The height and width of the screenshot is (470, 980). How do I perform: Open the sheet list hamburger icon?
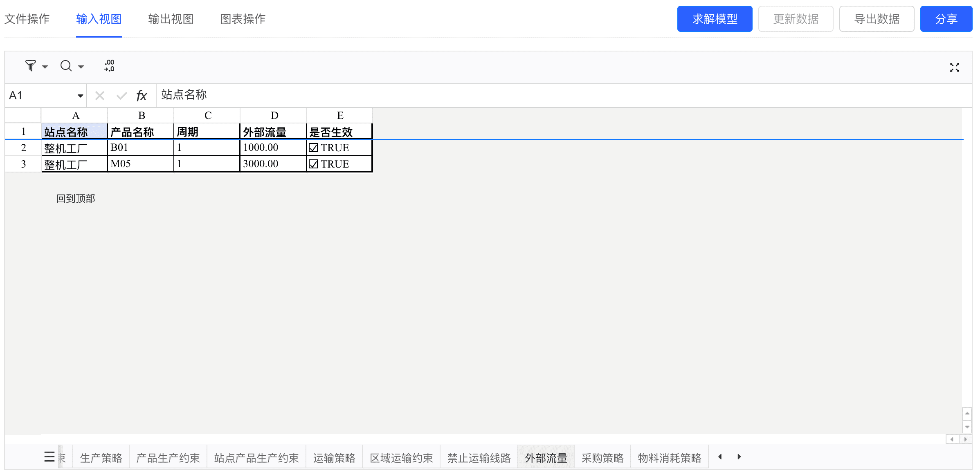point(49,457)
